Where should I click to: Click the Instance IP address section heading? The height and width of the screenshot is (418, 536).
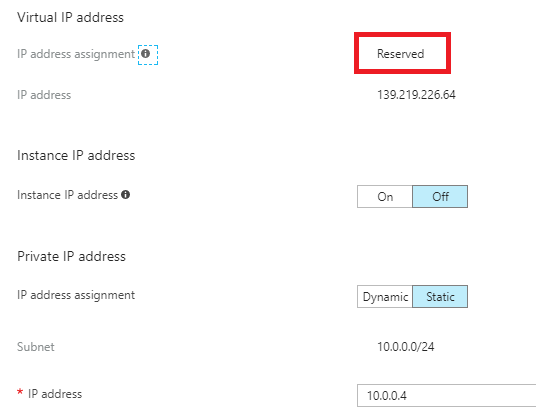point(76,156)
